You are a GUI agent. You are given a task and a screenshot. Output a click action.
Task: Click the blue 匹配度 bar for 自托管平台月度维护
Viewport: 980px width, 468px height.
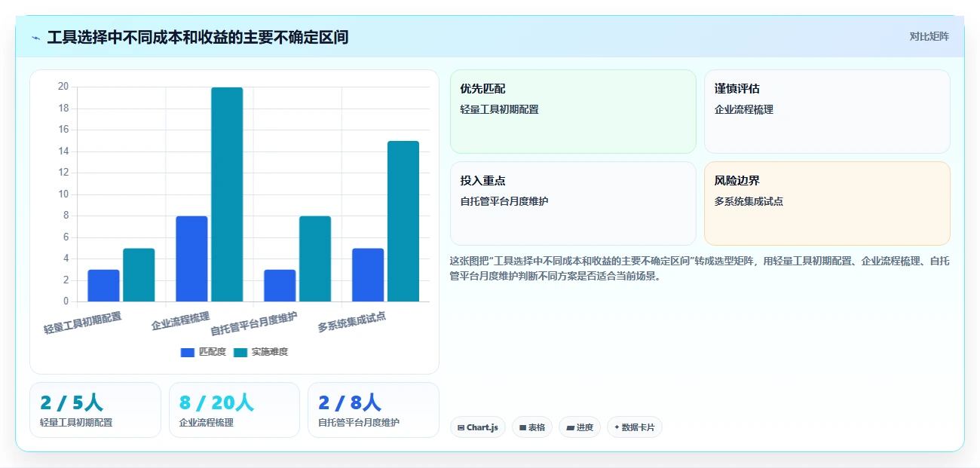280,286
